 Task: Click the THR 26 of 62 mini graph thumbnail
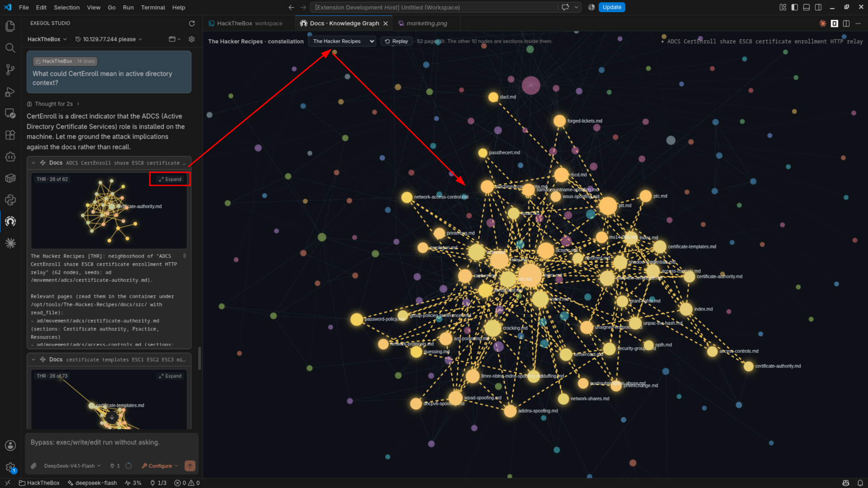(109, 210)
